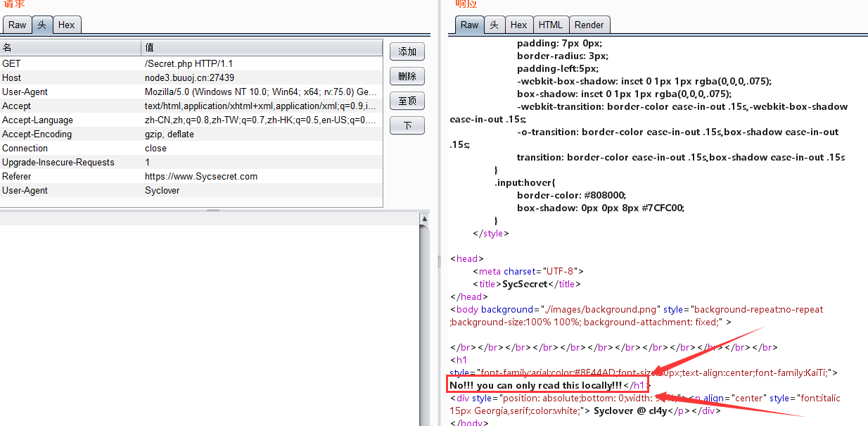Click the 下 (Move down) button
The width and height of the screenshot is (868, 426).
407,125
